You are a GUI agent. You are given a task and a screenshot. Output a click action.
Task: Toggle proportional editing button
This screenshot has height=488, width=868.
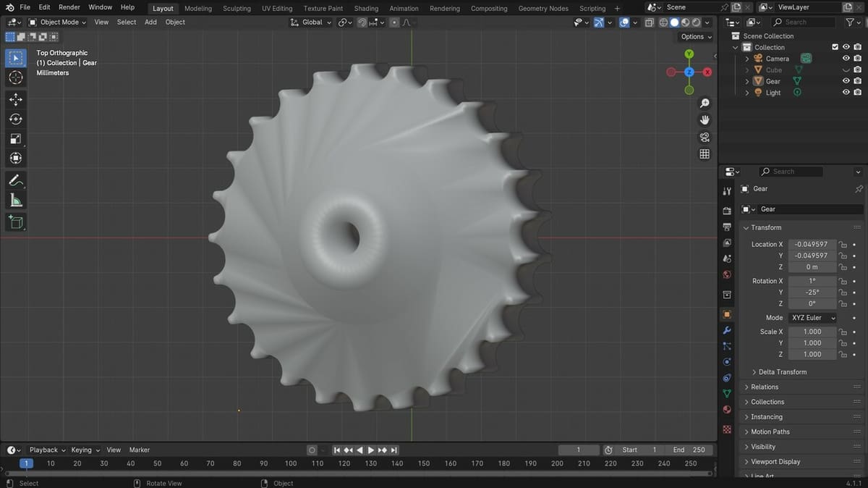click(394, 22)
